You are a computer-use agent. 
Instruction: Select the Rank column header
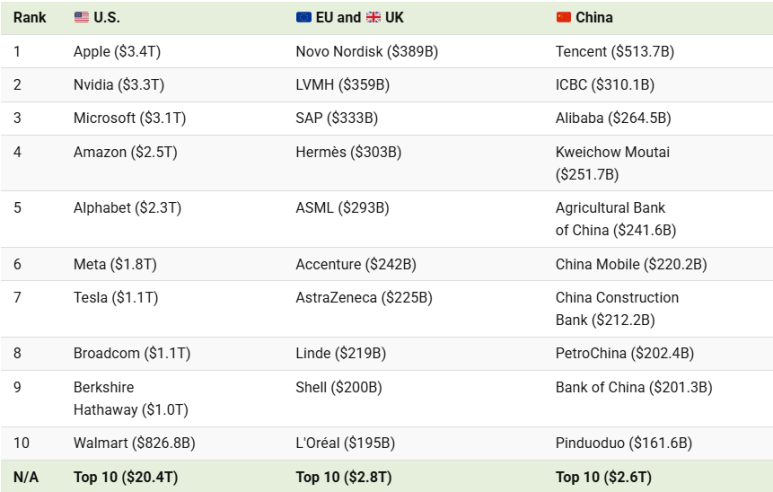30,17
